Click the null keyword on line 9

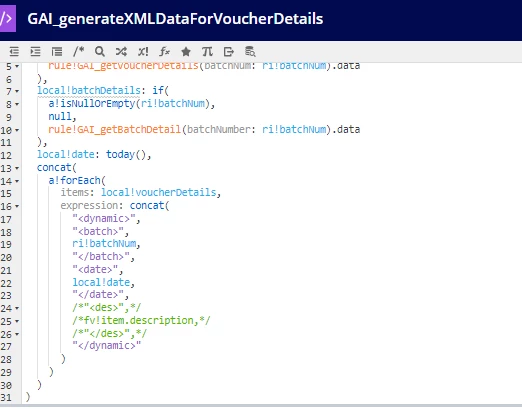(x=60, y=116)
